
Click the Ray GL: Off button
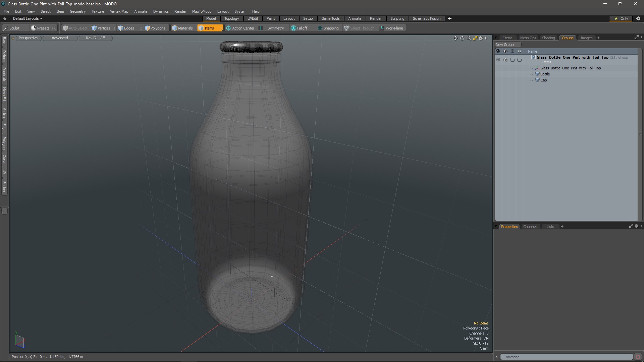point(95,38)
